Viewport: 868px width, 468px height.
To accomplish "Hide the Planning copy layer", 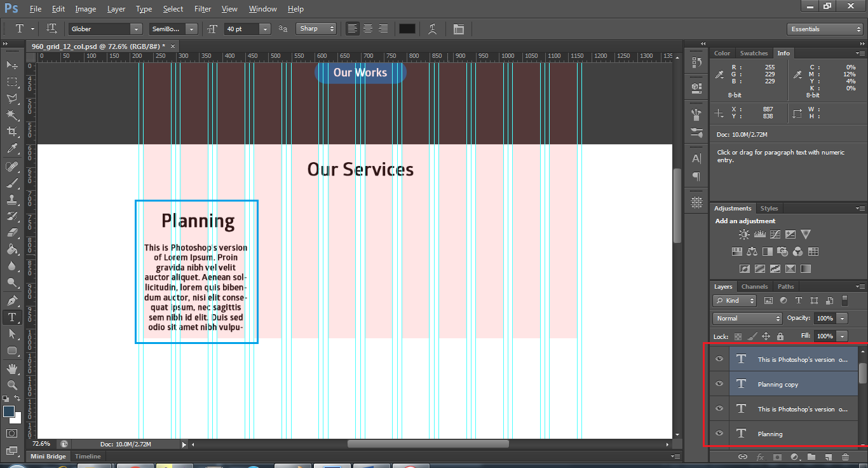I will pos(718,383).
